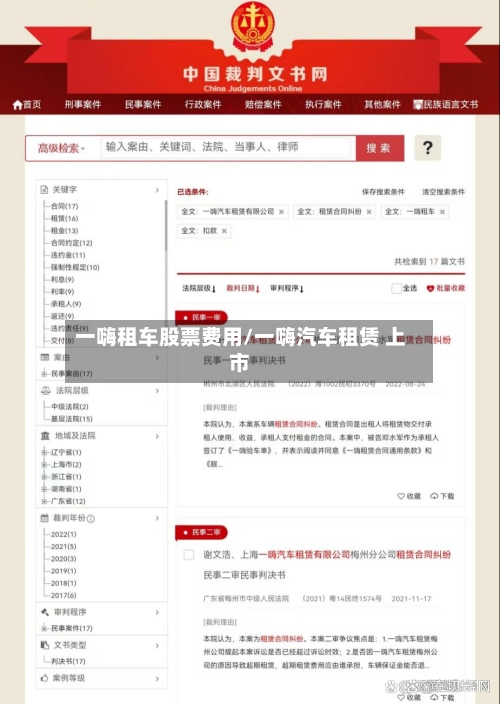Filter by keyword 租金(13)
This screenshot has height=704, width=500.
pos(64,231)
